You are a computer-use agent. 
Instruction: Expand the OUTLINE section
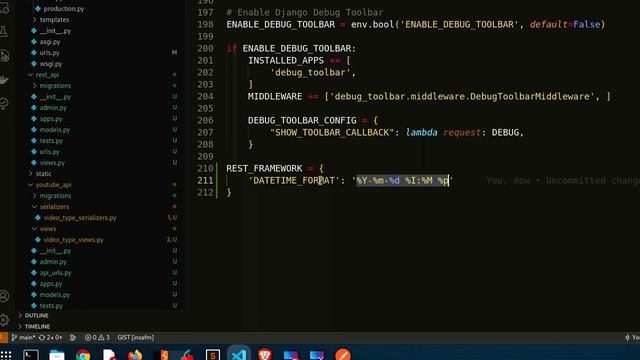[x=36, y=316]
